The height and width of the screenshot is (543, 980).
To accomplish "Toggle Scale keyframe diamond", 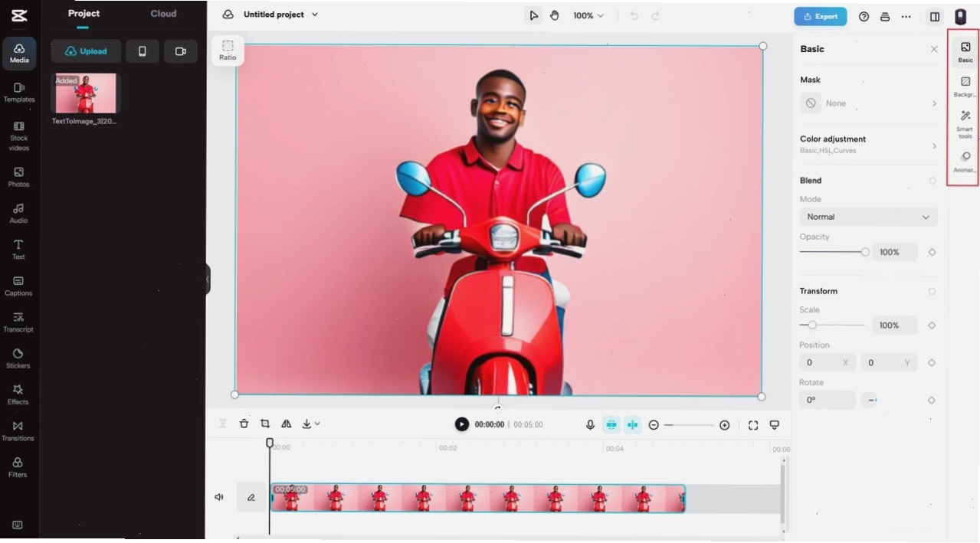I will tap(932, 325).
